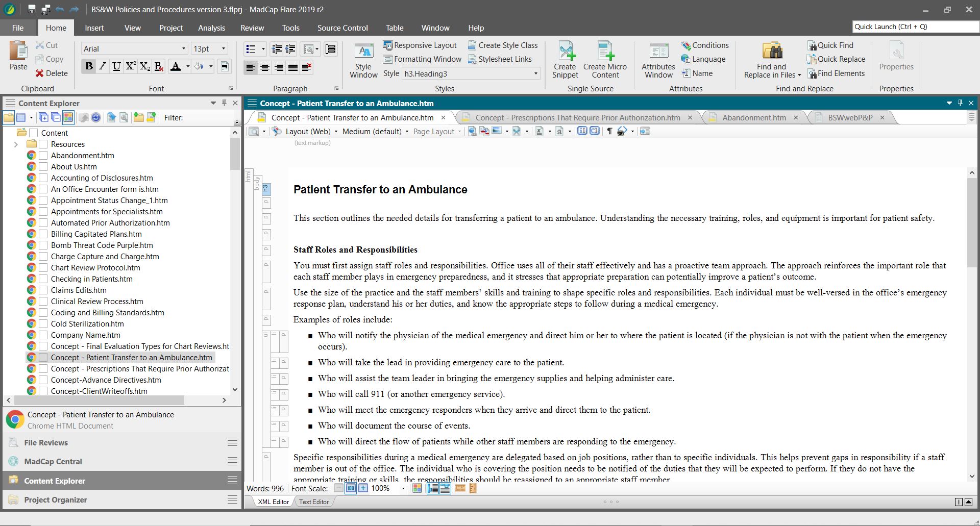The width and height of the screenshot is (980, 526).
Task: Expand the Resources folder in tree
Action: pyautogui.click(x=16, y=144)
